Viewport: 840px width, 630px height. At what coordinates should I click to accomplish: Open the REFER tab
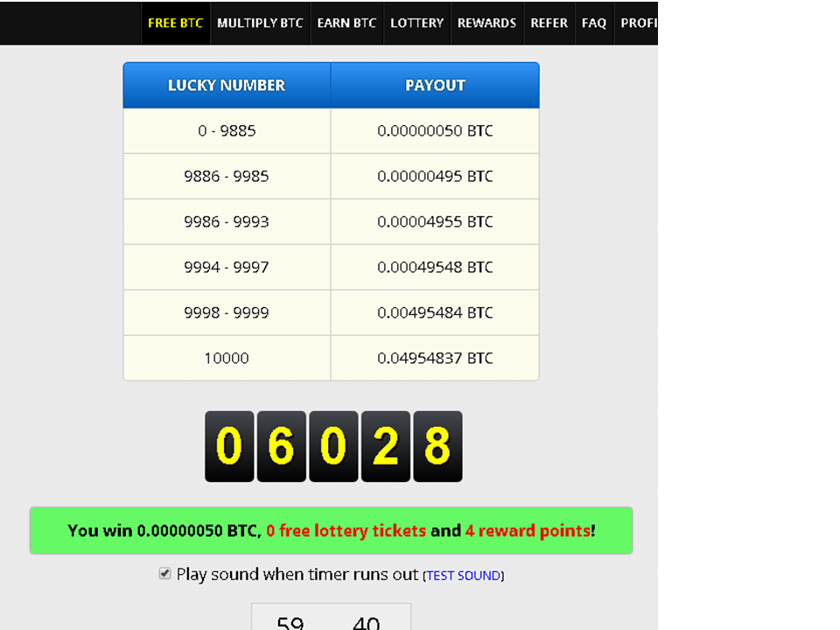[549, 23]
